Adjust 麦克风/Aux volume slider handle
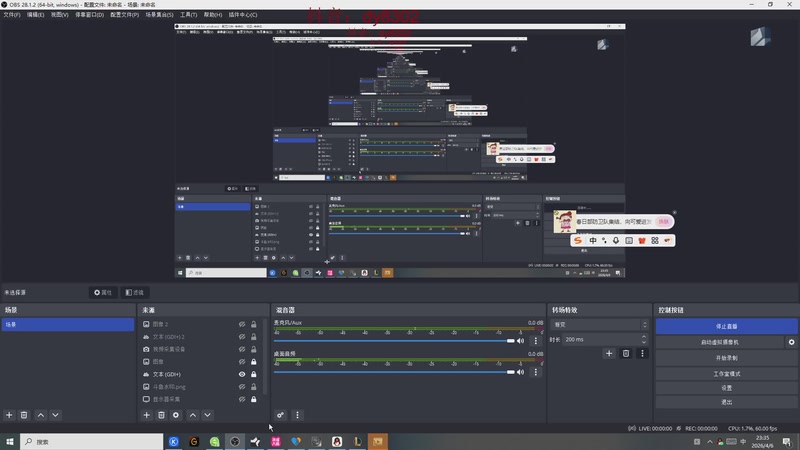 pyautogui.click(x=511, y=341)
